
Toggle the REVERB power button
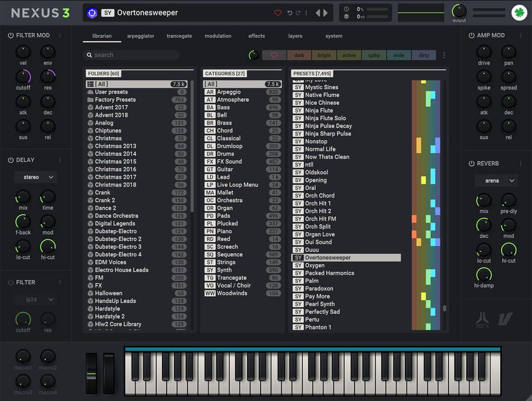click(x=471, y=163)
